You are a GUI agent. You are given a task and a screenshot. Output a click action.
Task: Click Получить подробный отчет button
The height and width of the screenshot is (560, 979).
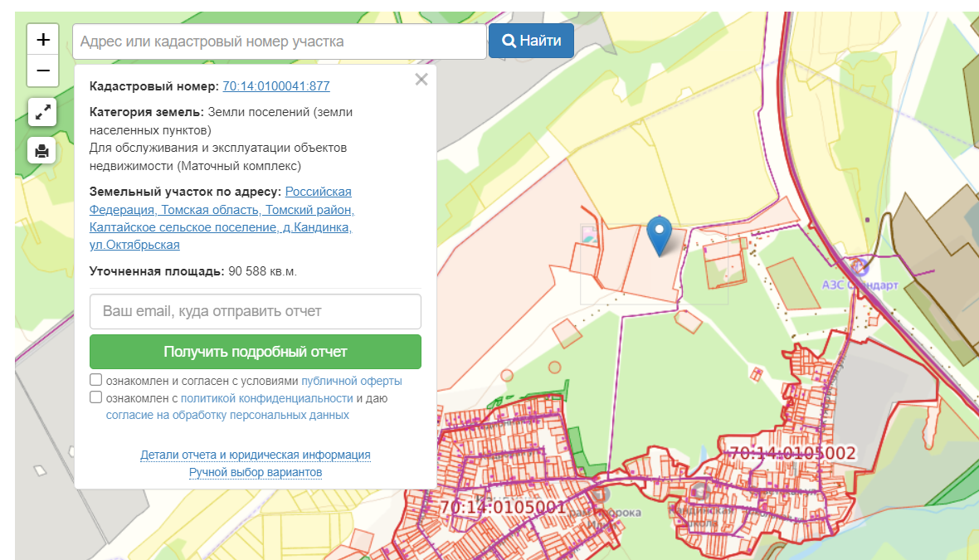[x=255, y=352]
